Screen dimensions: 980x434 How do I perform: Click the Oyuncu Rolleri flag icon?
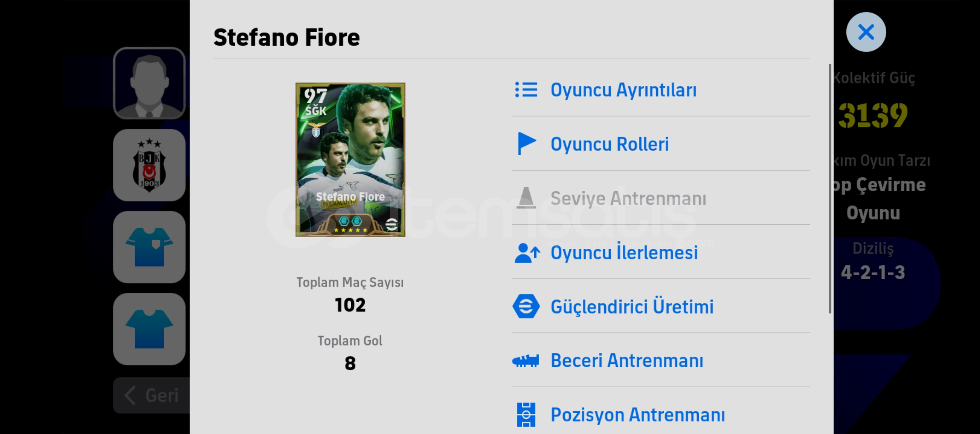[x=527, y=143]
